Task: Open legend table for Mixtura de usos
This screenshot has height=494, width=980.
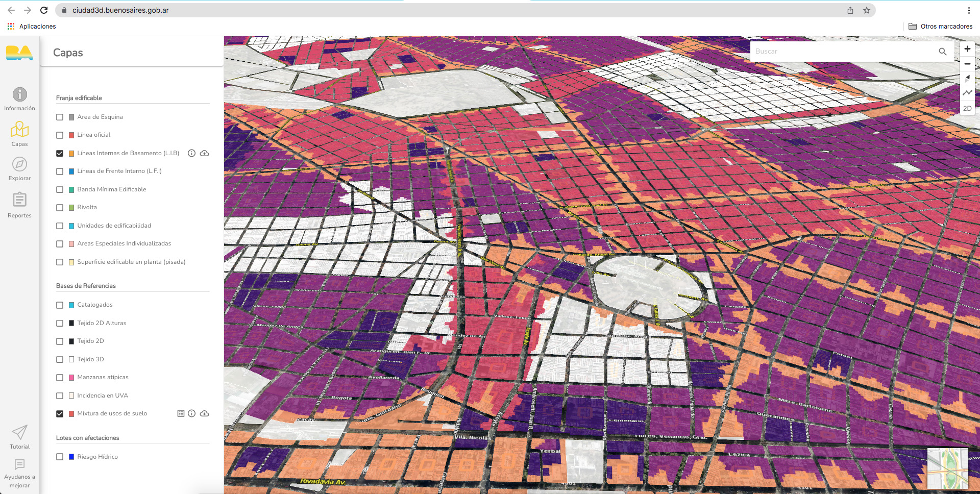Action: [x=181, y=413]
